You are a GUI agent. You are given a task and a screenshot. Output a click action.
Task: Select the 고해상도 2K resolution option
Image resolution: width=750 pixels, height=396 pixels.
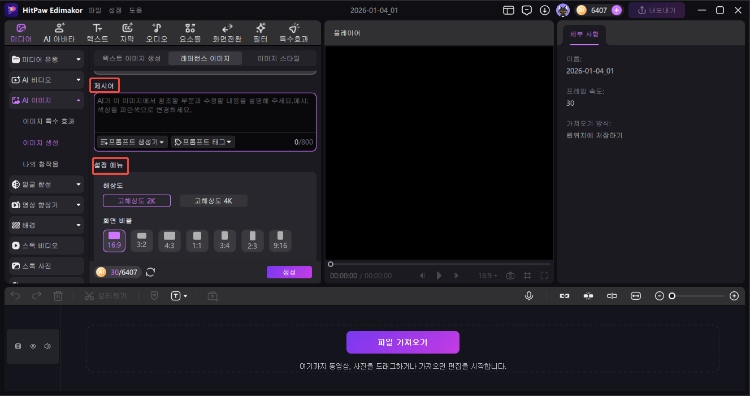137,201
